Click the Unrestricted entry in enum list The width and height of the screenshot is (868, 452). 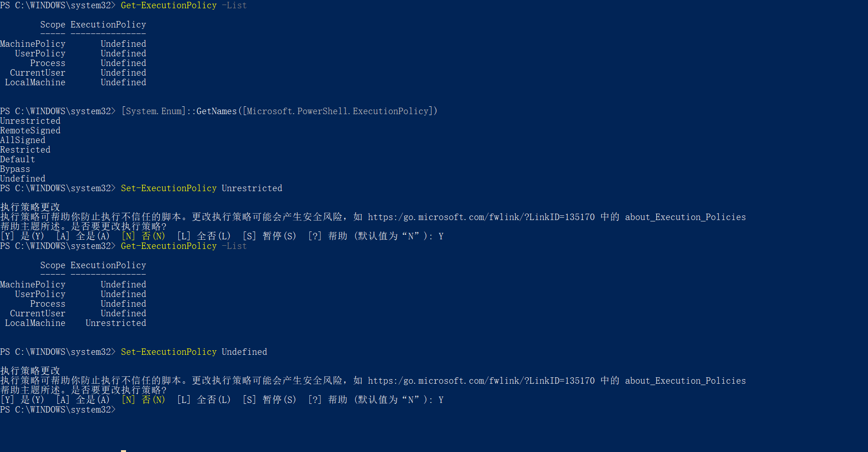pyautogui.click(x=30, y=121)
